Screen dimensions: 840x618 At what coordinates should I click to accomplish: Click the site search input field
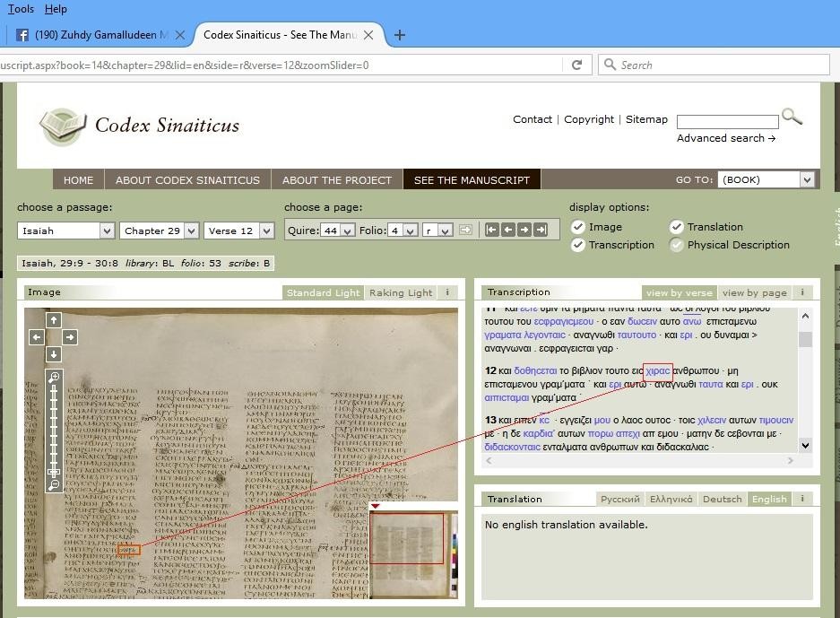pos(728,122)
